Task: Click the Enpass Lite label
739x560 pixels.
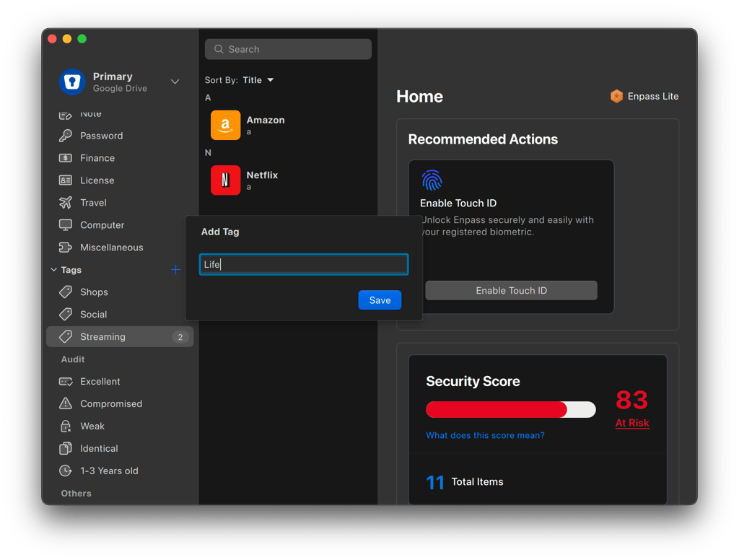Action: click(x=652, y=96)
